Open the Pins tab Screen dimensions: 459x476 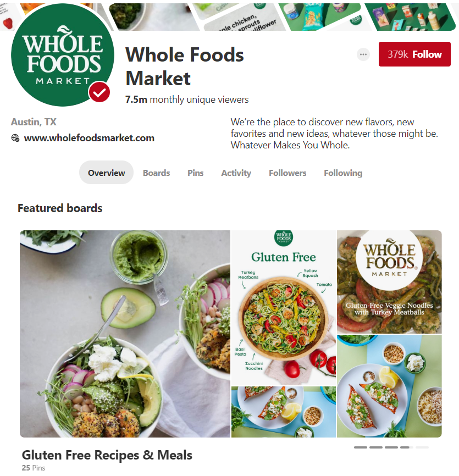196,173
